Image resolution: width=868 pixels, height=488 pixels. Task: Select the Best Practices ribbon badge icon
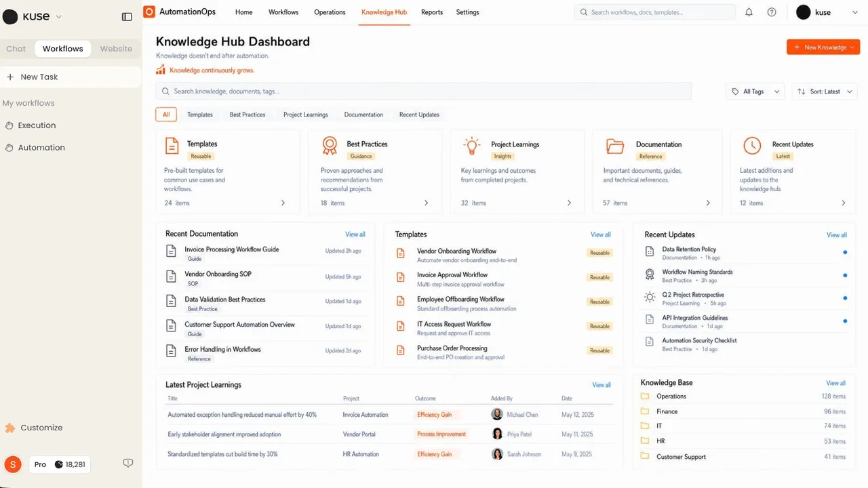[330, 146]
